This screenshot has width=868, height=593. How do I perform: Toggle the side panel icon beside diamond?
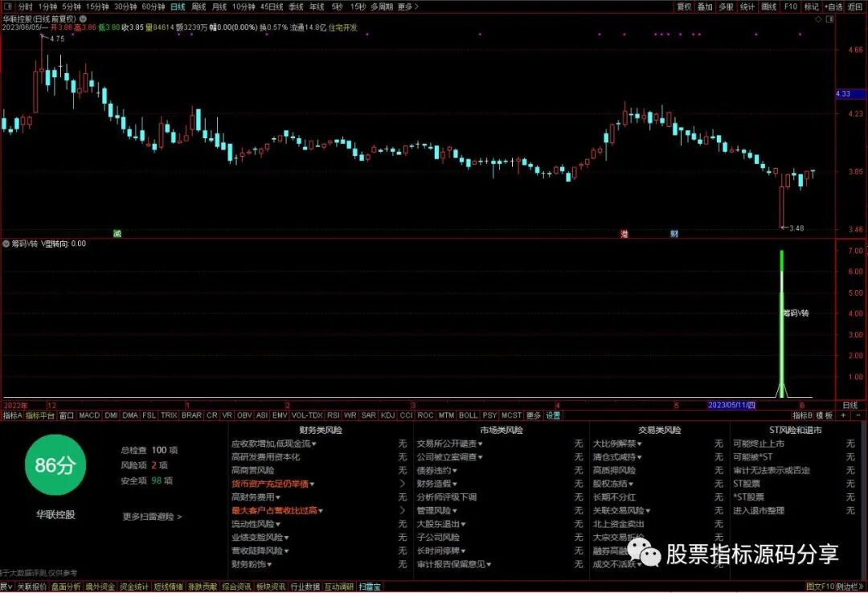pyautogui.click(x=829, y=18)
